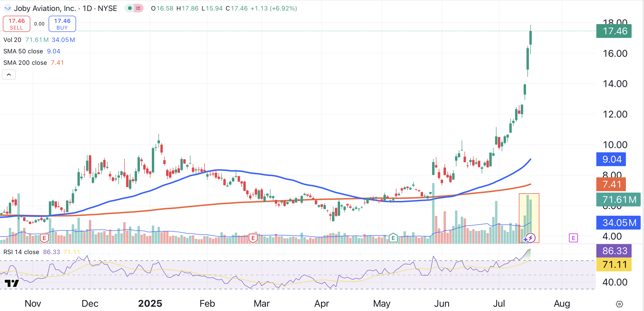This screenshot has width=644, height=311.
Task: Click the RSI 14 close legend
Action: point(21,252)
